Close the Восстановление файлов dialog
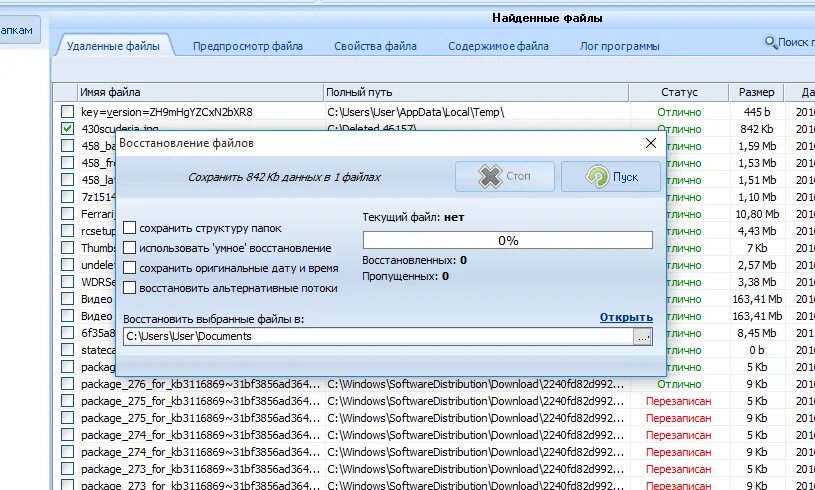The image size is (815, 490). click(651, 143)
